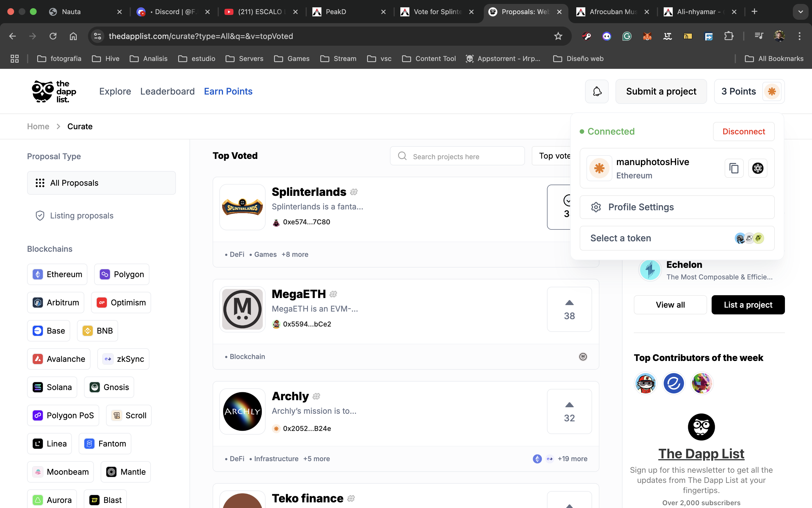Open the Leaderboard nav item

(x=167, y=91)
